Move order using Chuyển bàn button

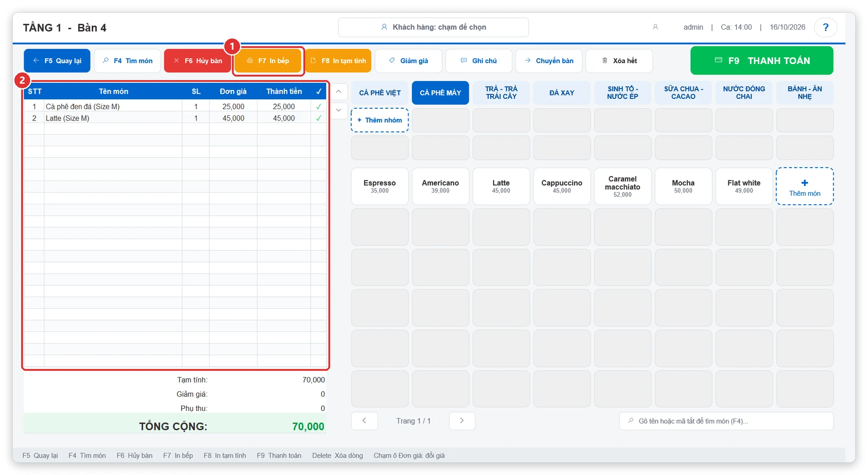point(549,61)
